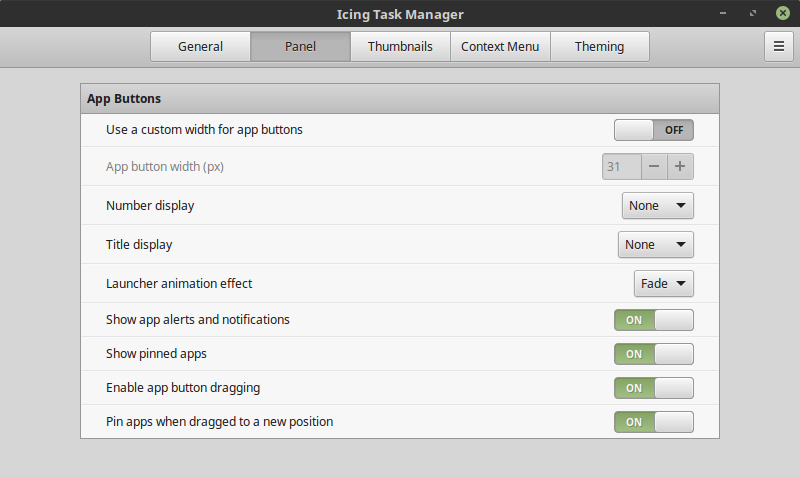Maximize the settings window
This screenshot has height=477, width=800.
point(751,14)
